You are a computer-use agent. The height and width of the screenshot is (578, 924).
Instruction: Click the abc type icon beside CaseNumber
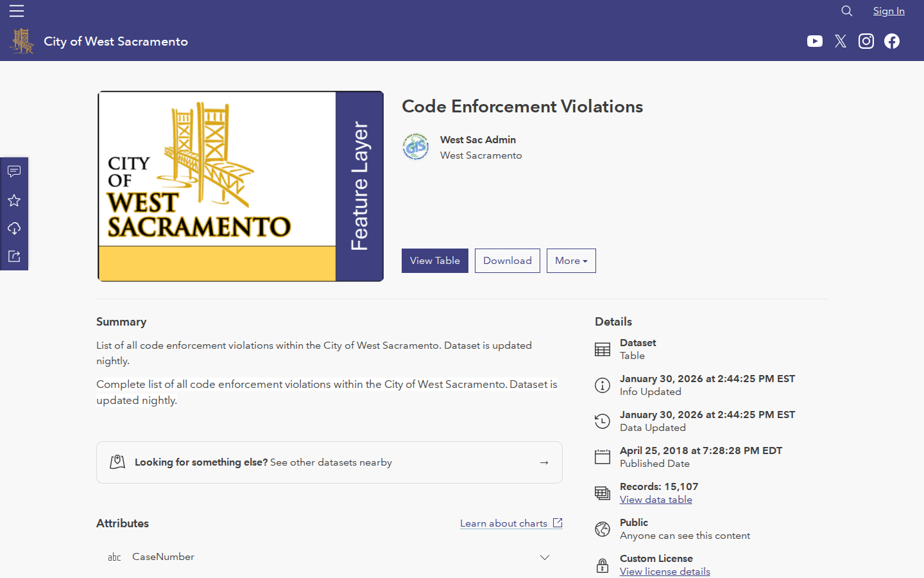(114, 557)
